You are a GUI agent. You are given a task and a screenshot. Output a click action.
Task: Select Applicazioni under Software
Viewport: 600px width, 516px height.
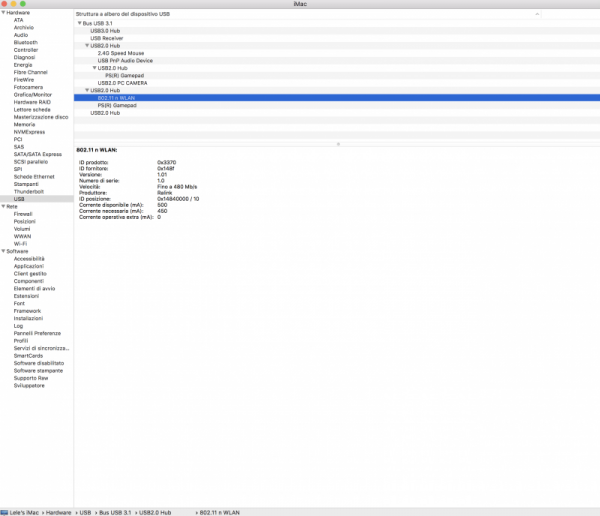click(x=29, y=266)
